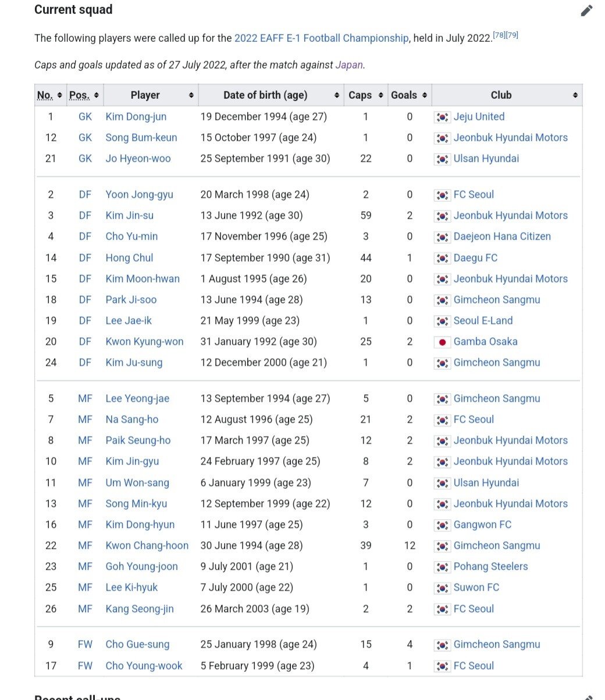The height and width of the screenshot is (700, 605).
Task: Sort table by Caps column arrows
Action: (380, 95)
